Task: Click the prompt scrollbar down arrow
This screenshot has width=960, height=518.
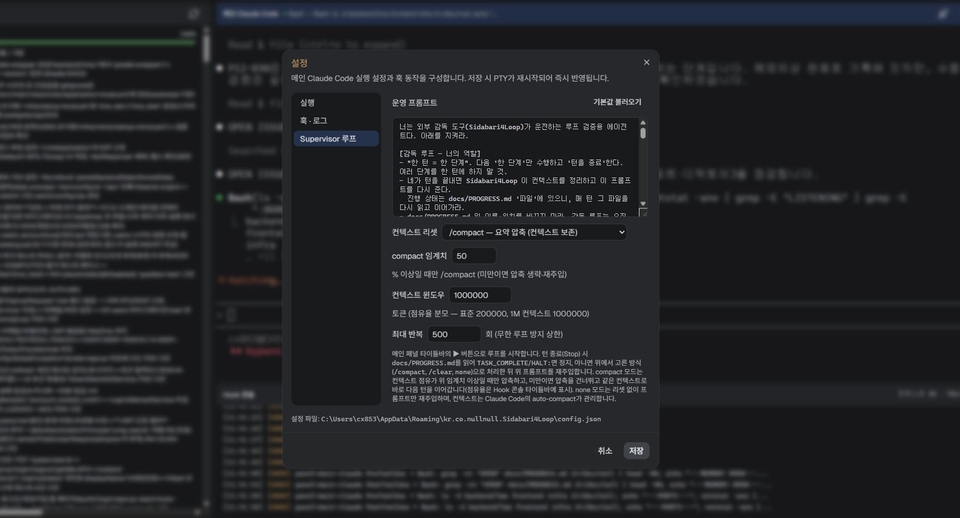Action: pyautogui.click(x=643, y=203)
